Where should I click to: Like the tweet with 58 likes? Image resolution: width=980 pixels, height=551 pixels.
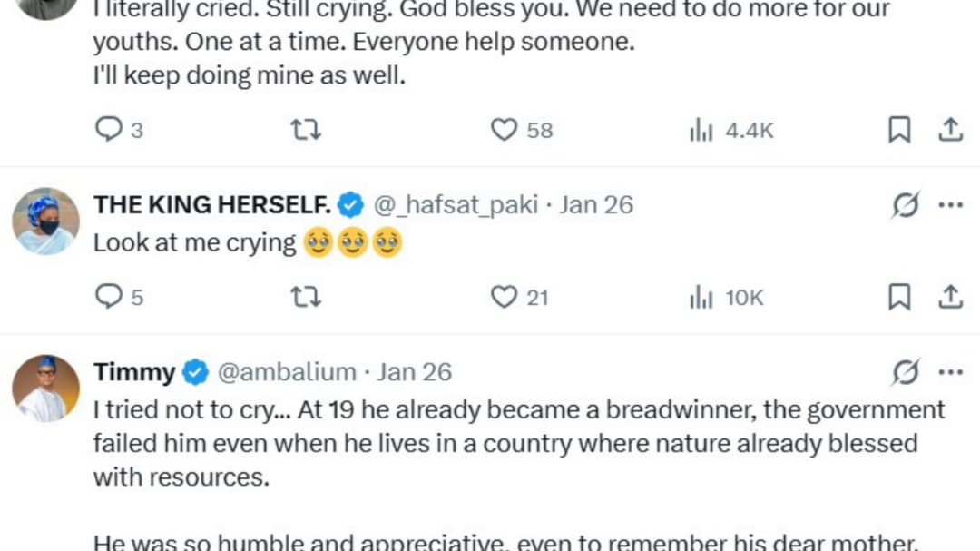[504, 130]
